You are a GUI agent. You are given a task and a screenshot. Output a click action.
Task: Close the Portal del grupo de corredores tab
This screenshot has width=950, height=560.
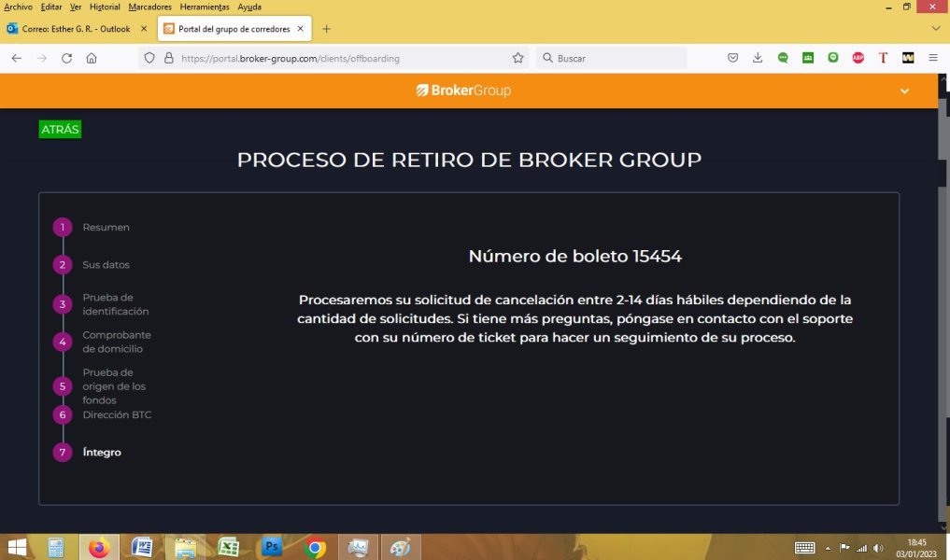[x=301, y=28]
